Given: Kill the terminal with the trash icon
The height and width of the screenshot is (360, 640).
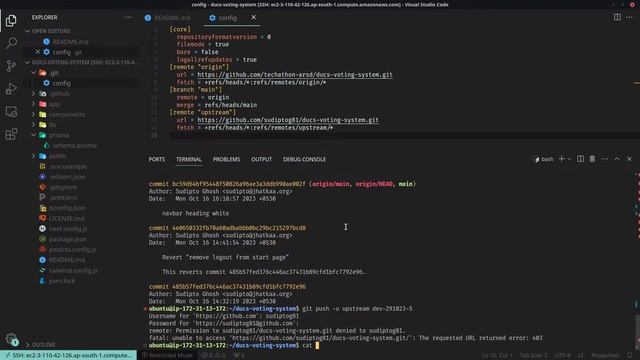Looking at the screenshot, I should [x=592, y=159].
